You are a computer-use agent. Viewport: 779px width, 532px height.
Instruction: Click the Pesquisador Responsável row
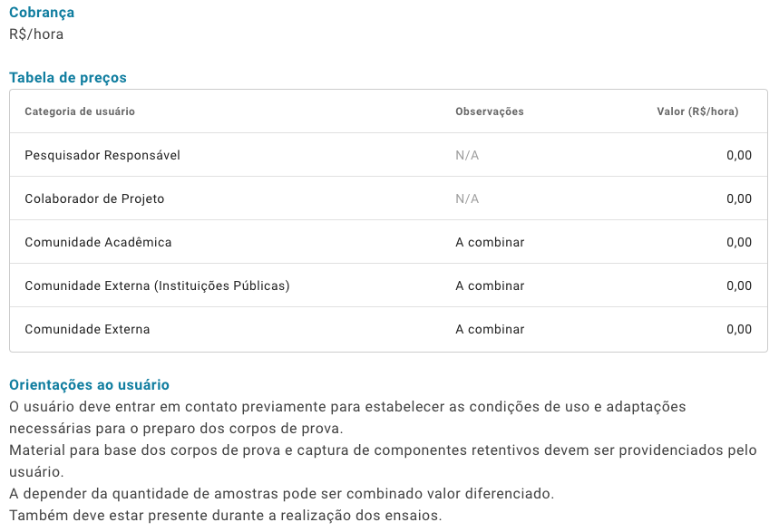(388, 155)
